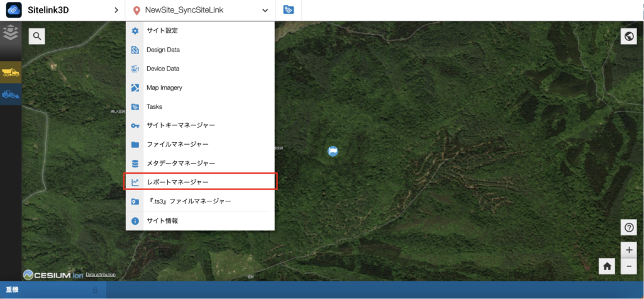This screenshot has width=644, height=299.
Task: Reset map view with the home icon
Action: coord(608,266)
